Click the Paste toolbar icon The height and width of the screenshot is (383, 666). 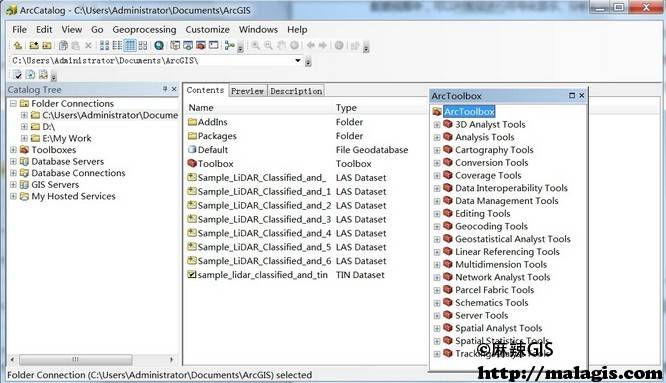pos(76,45)
